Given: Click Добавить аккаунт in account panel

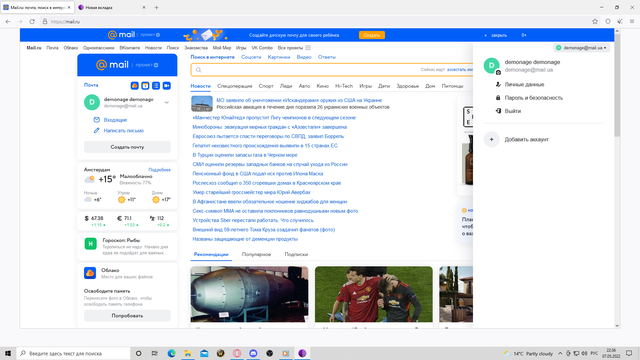Looking at the screenshot, I should [527, 139].
